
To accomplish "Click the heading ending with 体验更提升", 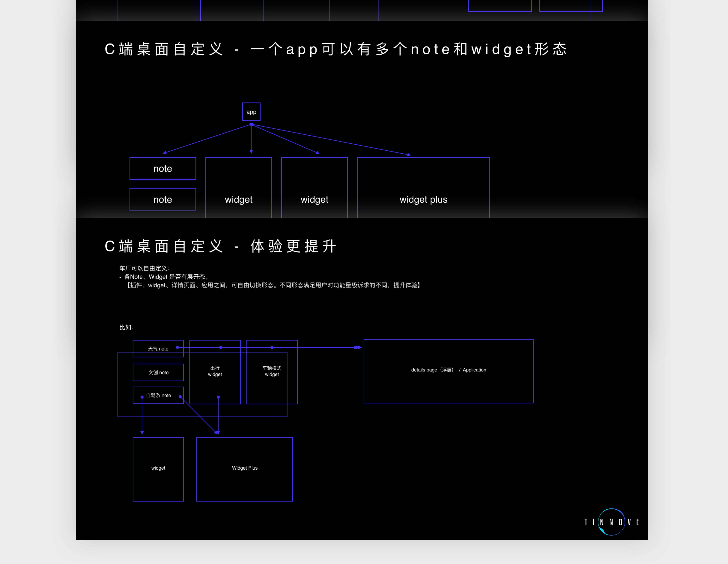I will [220, 246].
